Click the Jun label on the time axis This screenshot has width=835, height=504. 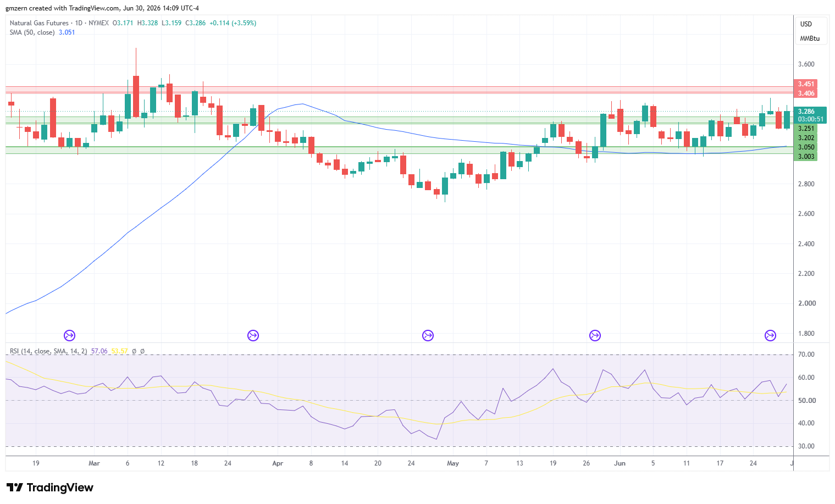pos(620,463)
